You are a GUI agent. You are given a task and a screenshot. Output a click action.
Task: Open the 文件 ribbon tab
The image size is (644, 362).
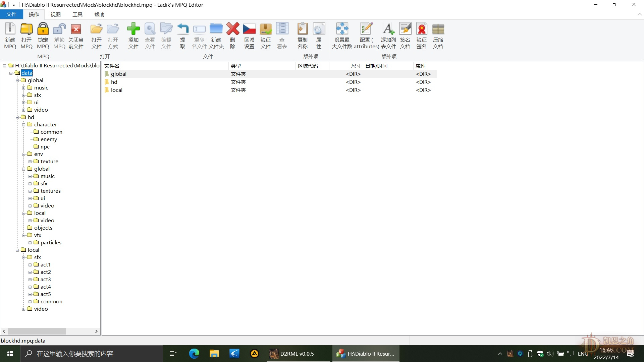tap(11, 14)
